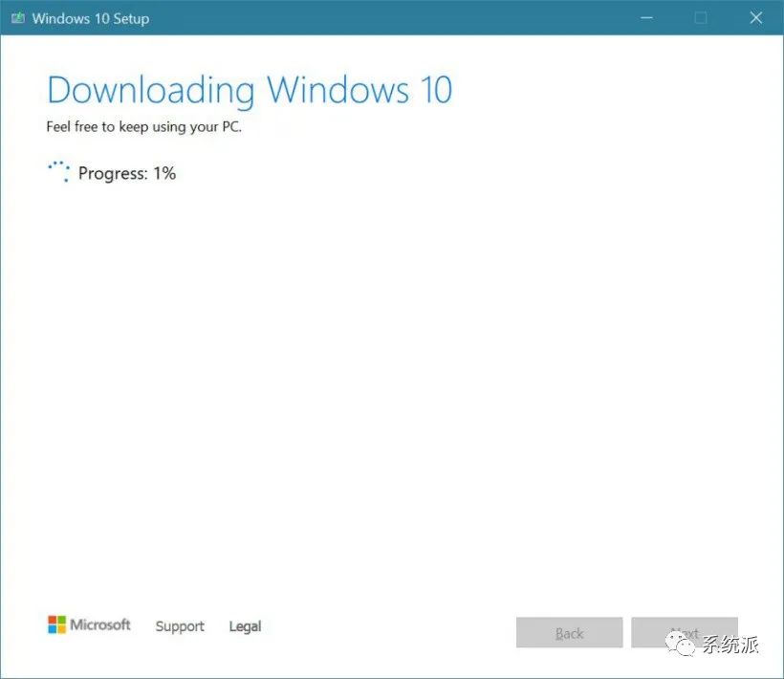Viewport: 784px width, 679px height.
Task: Click the loading spinner beside Progress
Action: tap(59, 171)
